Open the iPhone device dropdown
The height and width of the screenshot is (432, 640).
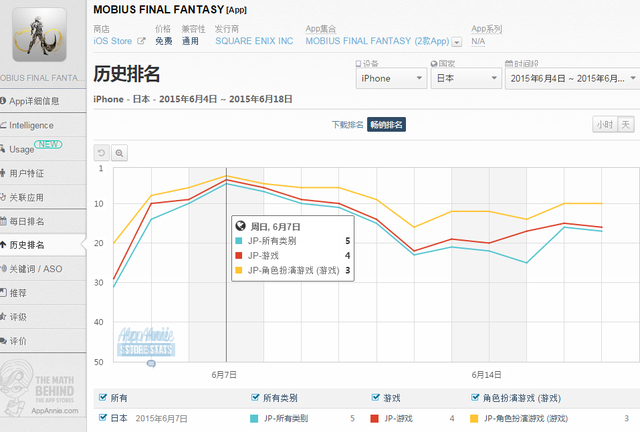pos(388,78)
